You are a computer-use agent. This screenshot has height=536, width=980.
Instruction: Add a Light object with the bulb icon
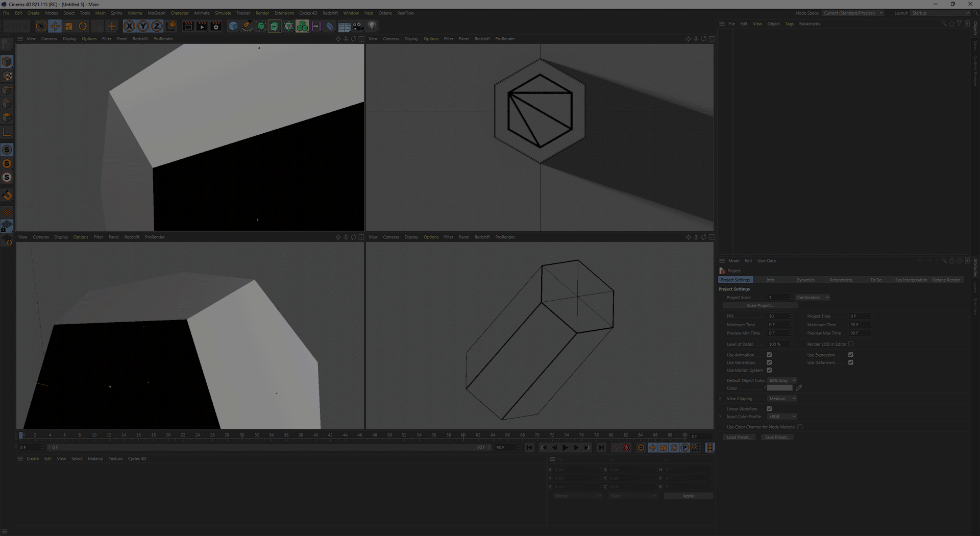[x=372, y=26]
